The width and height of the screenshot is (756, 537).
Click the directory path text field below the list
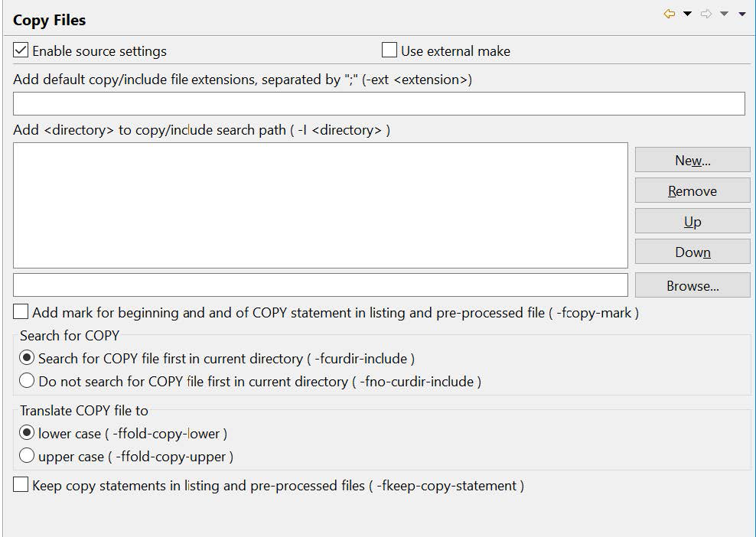pyautogui.click(x=319, y=285)
